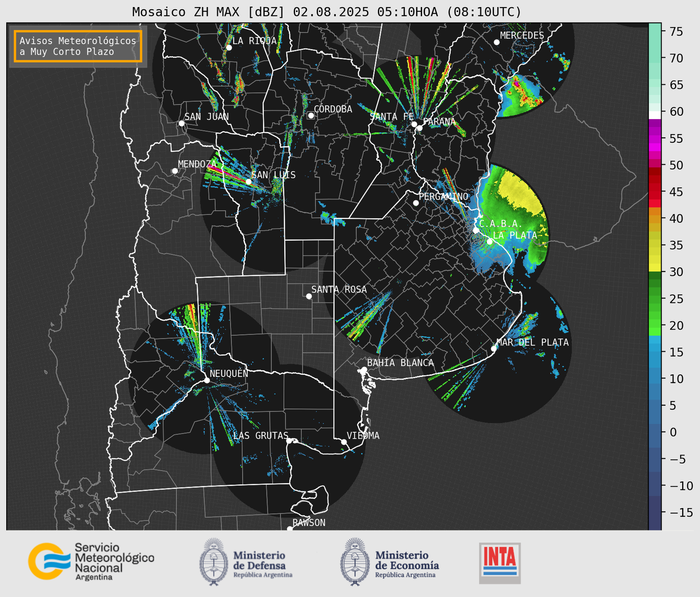This screenshot has height=597, width=700.
Task: Click the magenta radar beam west of SAN LUIS
Action: coord(227,174)
